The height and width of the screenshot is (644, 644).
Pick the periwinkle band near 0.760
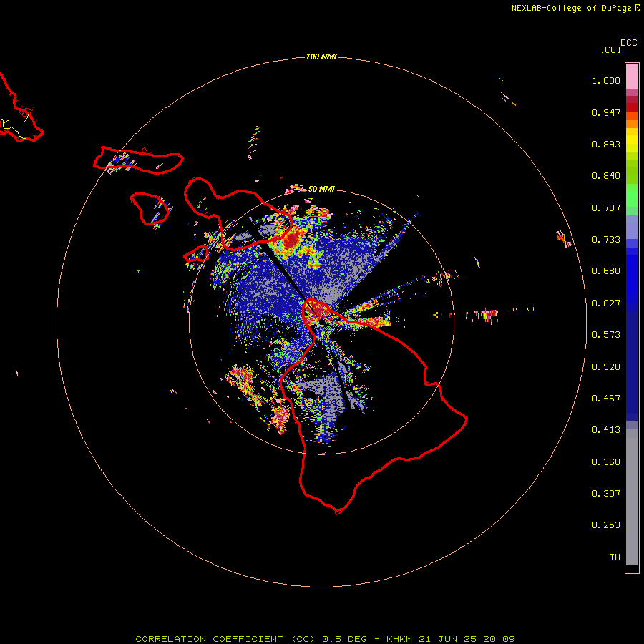[632, 228]
